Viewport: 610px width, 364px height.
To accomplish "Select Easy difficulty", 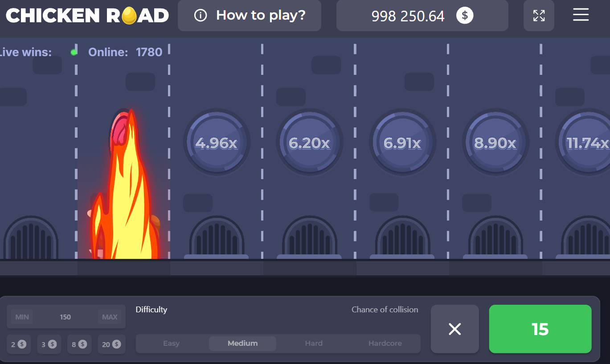I will point(171,344).
